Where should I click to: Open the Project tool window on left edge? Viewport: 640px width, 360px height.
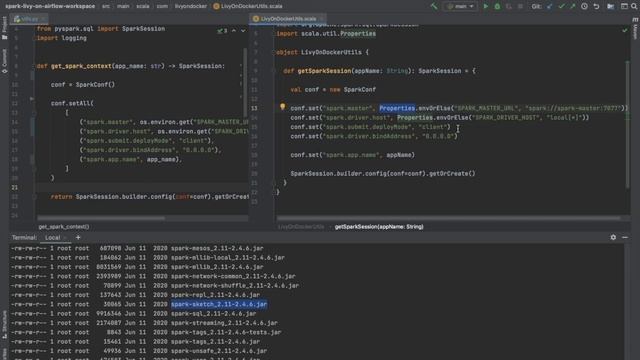click(x=4, y=28)
